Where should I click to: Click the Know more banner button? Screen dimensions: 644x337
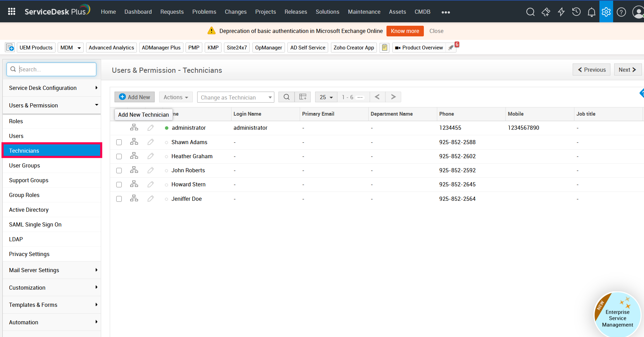(x=405, y=31)
